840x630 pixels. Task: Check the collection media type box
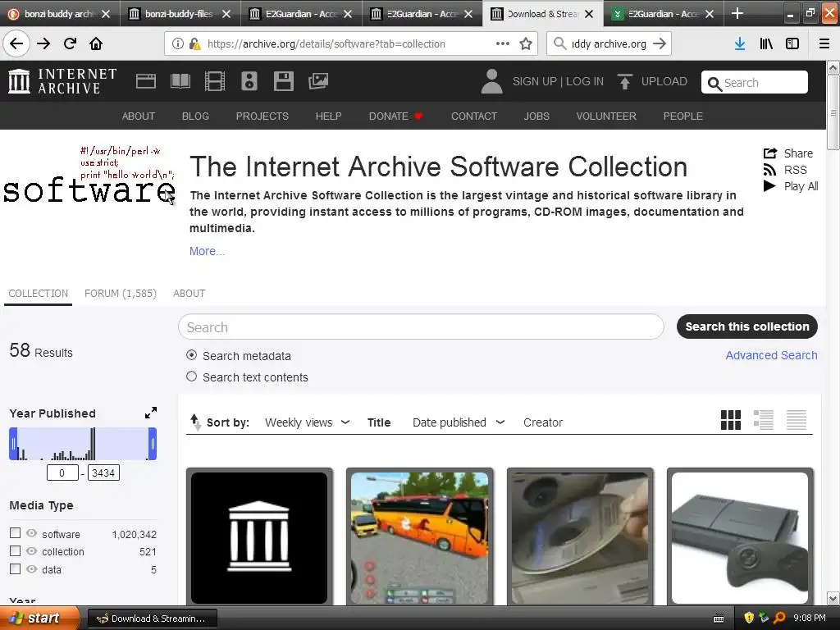pyautogui.click(x=15, y=550)
